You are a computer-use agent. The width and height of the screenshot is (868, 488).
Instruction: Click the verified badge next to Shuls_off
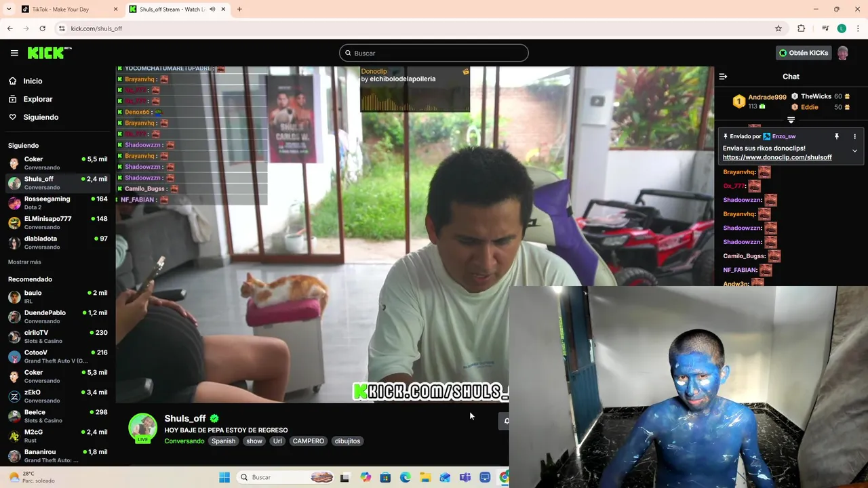click(214, 418)
